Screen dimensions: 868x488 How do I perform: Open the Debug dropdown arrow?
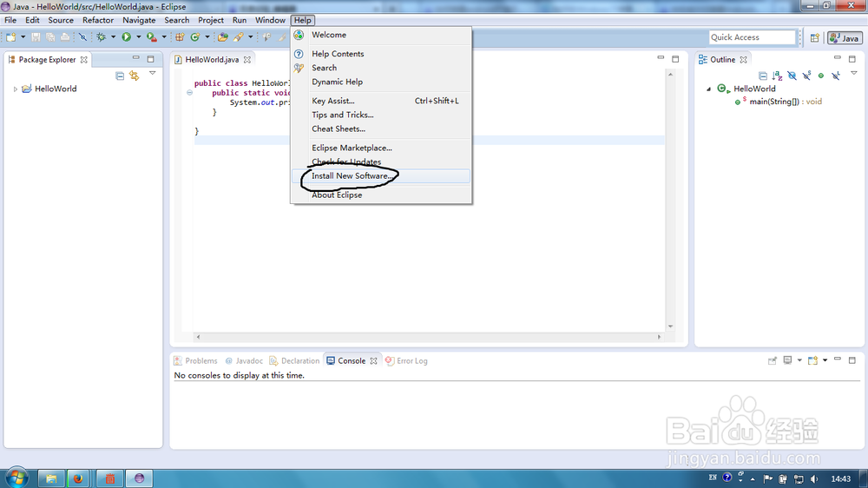point(113,37)
